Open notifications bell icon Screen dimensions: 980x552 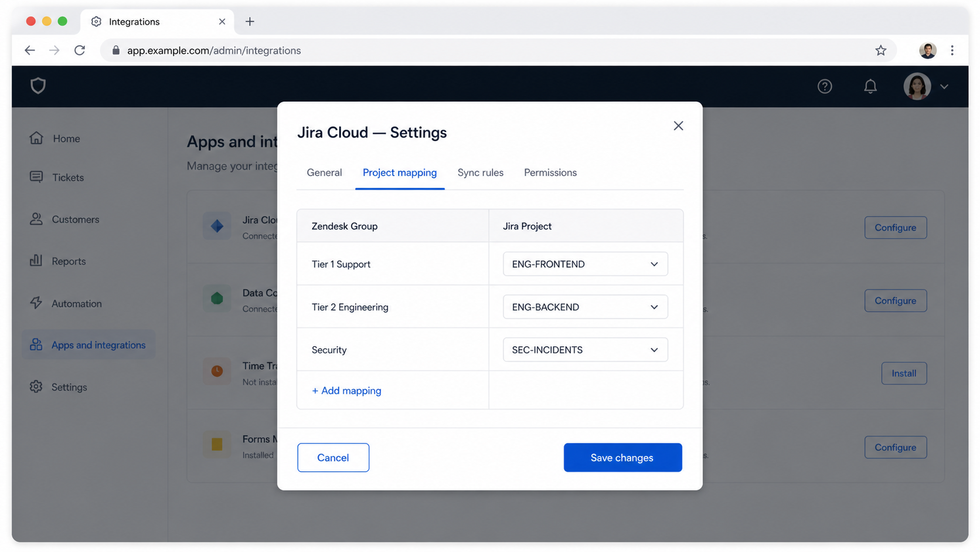click(870, 86)
